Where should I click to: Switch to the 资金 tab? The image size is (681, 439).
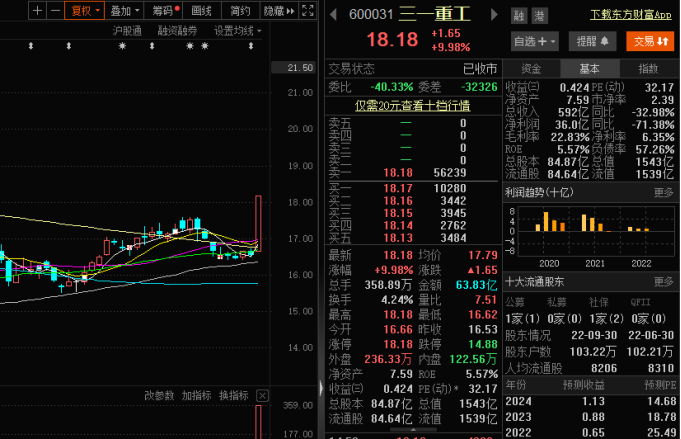coord(531,69)
